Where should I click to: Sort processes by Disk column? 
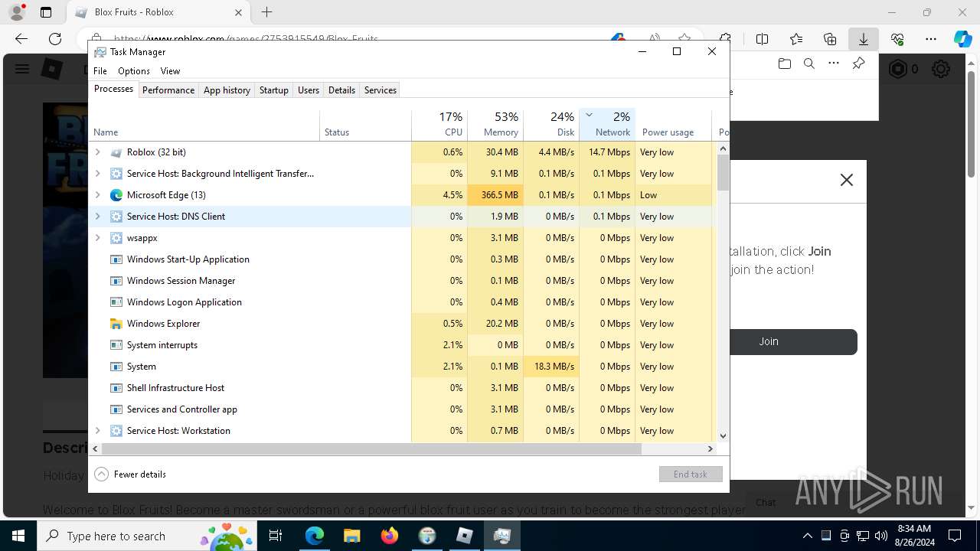pos(551,125)
